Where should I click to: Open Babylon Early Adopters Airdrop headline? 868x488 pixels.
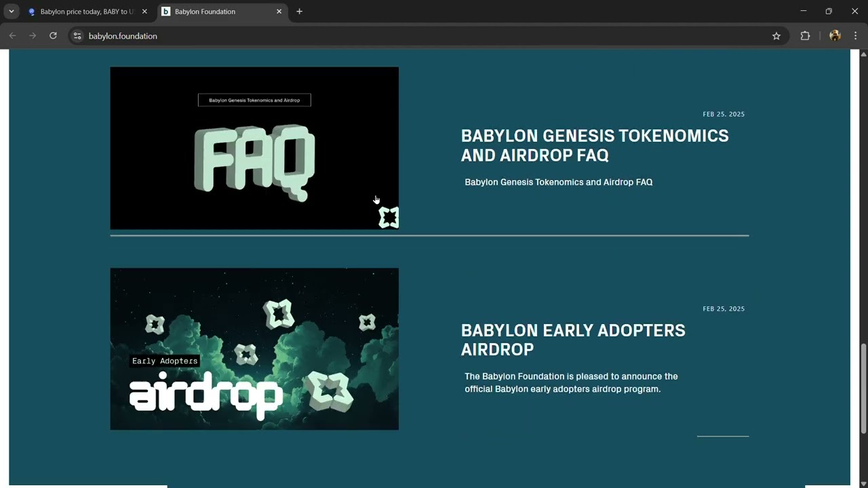coord(573,340)
